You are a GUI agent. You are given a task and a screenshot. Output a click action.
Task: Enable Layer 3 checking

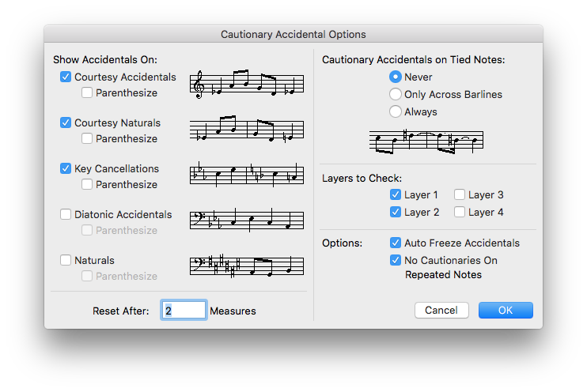[460, 194]
